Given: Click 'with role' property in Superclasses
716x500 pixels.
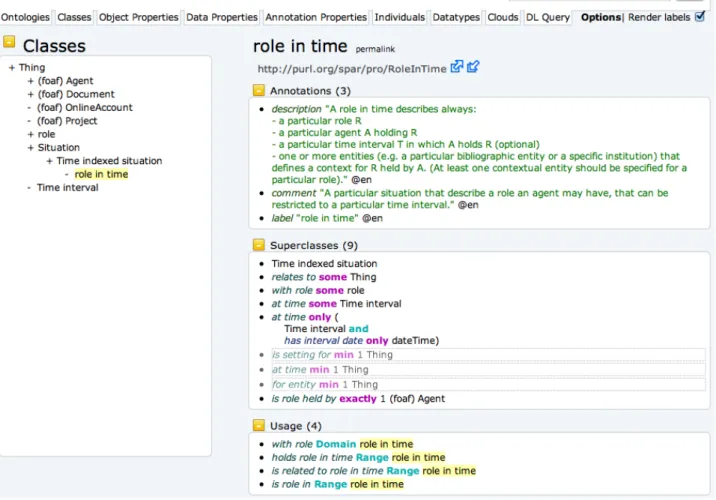Looking at the screenshot, I should click(292, 290).
